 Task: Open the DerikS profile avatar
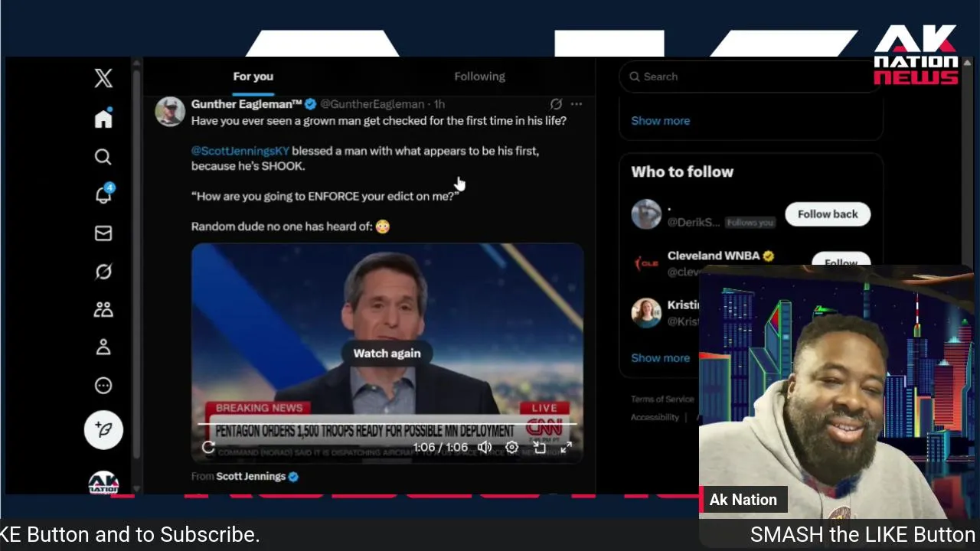(646, 214)
